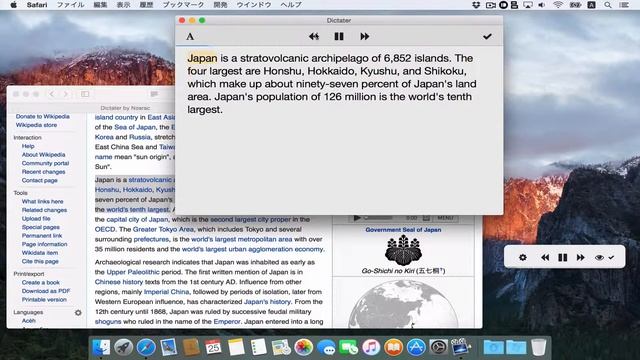Open Mail from the Dock
The image size is (640, 360).
169,347
